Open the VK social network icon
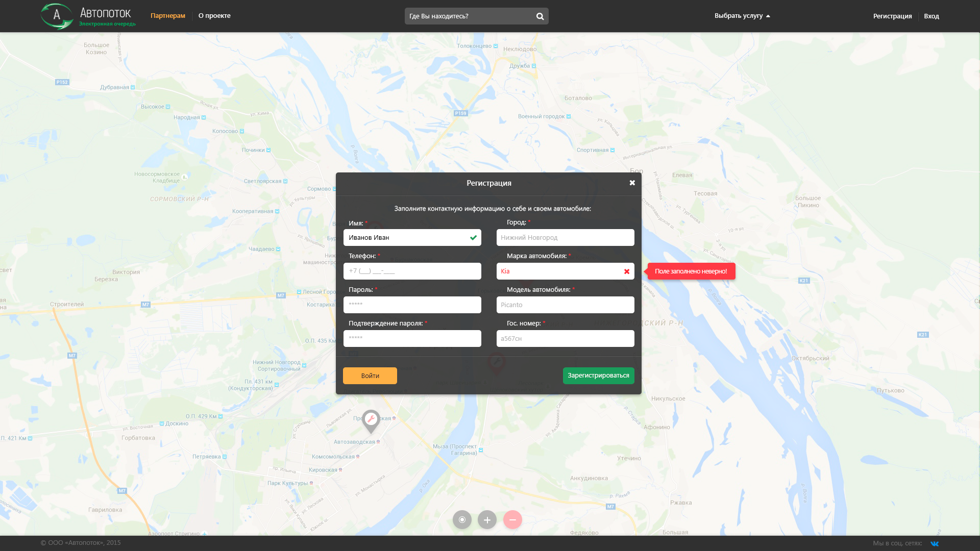 point(934,543)
